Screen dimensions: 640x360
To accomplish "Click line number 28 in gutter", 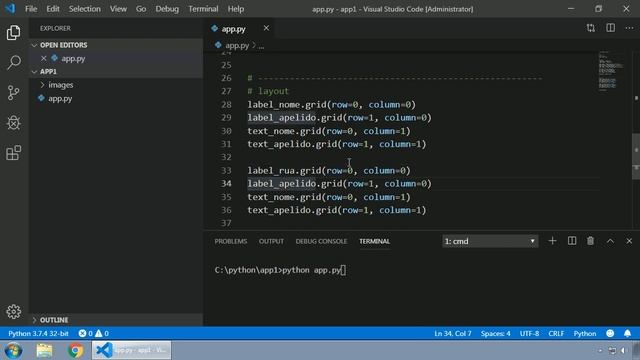I will [226, 104].
